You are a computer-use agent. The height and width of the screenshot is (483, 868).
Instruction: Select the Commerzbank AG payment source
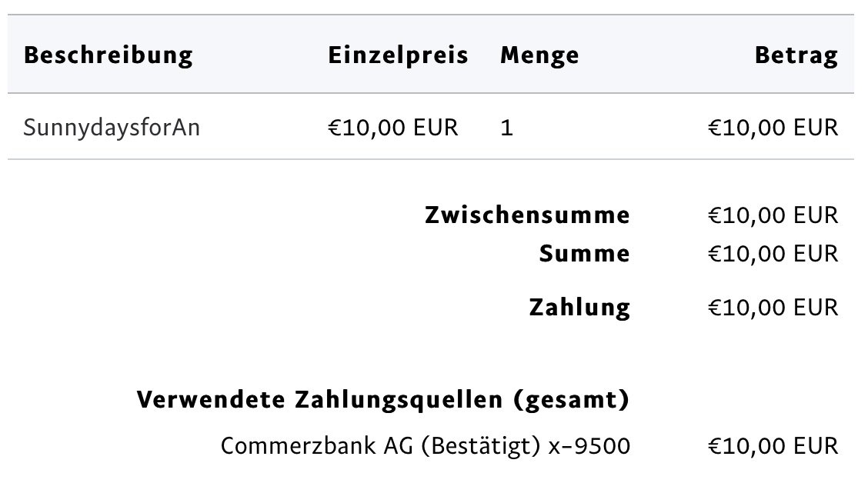pos(425,446)
